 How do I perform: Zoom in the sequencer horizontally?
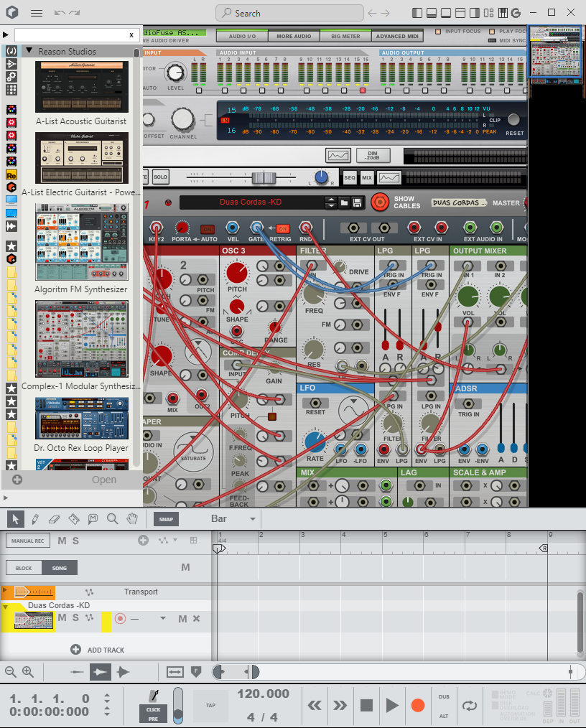click(x=28, y=672)
